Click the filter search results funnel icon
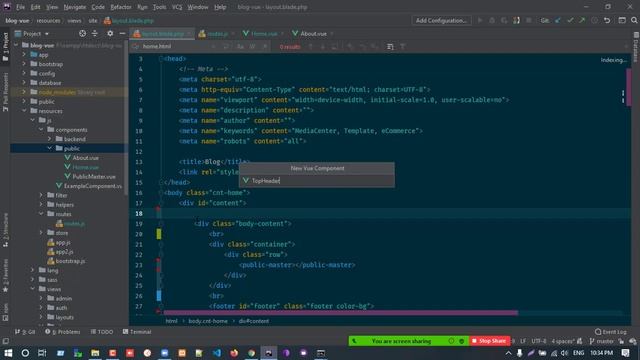The width and height of the screenshot is (640, 360). (403, 47)
